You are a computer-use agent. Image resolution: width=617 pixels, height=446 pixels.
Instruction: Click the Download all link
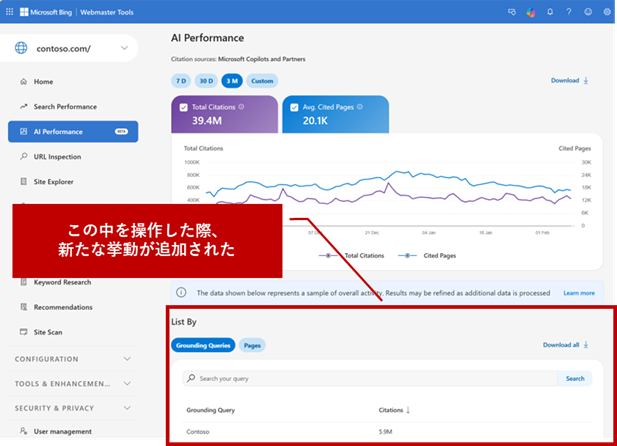coord(561,345)
